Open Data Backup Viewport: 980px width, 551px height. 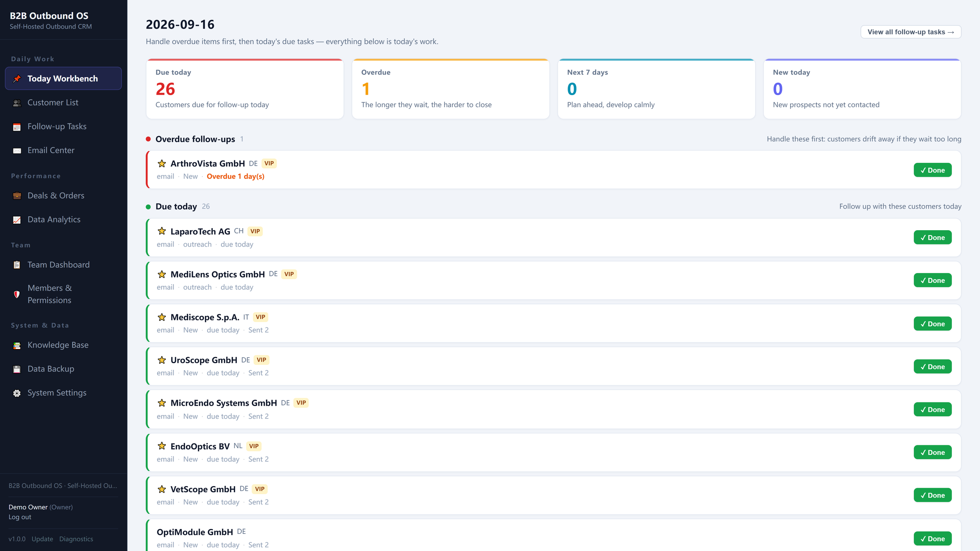coord(63,369)
